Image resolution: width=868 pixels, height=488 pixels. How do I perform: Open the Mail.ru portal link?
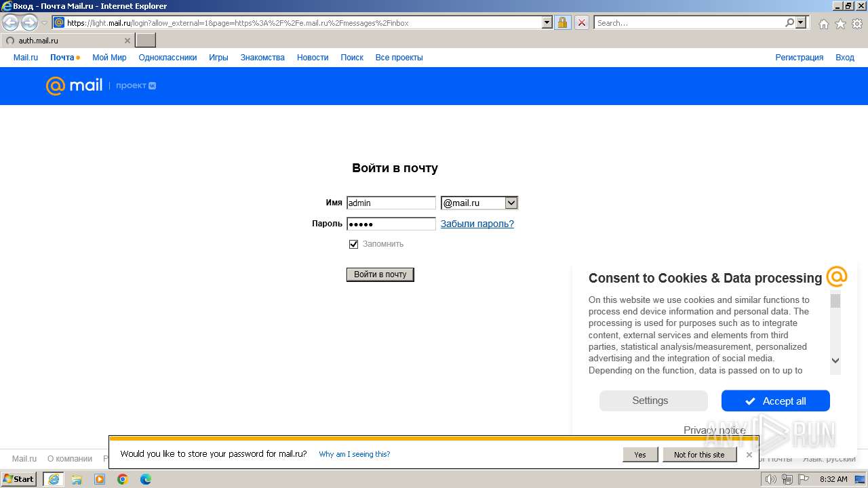[26, 58]
